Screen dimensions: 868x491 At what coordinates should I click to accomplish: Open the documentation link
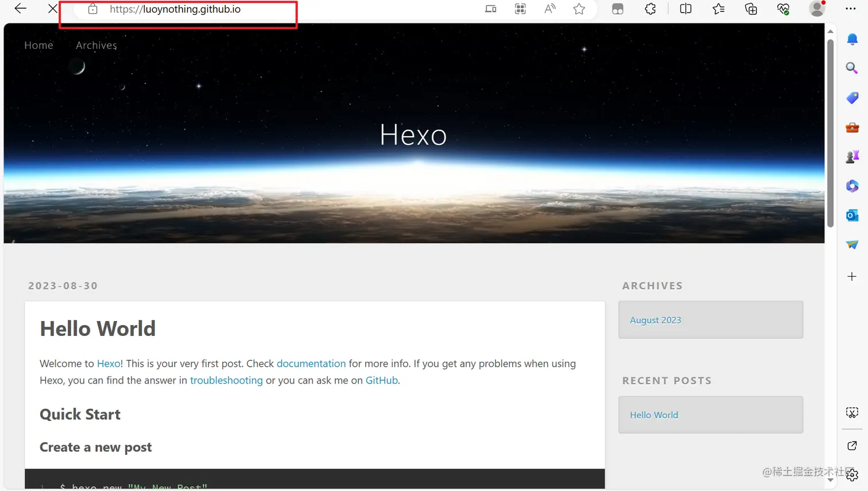click(311, 364)
